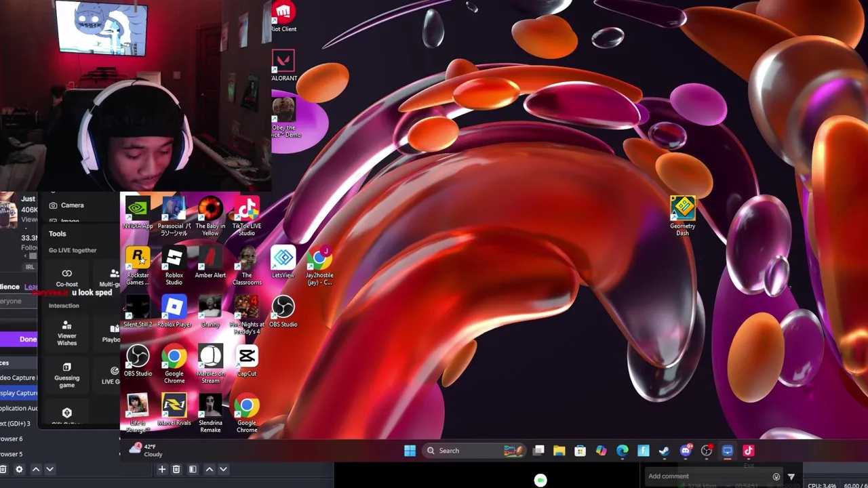Open the Riot Client desktop shortcut
This screenshot has width=868, height=488.
pyautogui.click(x=283, y=16)
